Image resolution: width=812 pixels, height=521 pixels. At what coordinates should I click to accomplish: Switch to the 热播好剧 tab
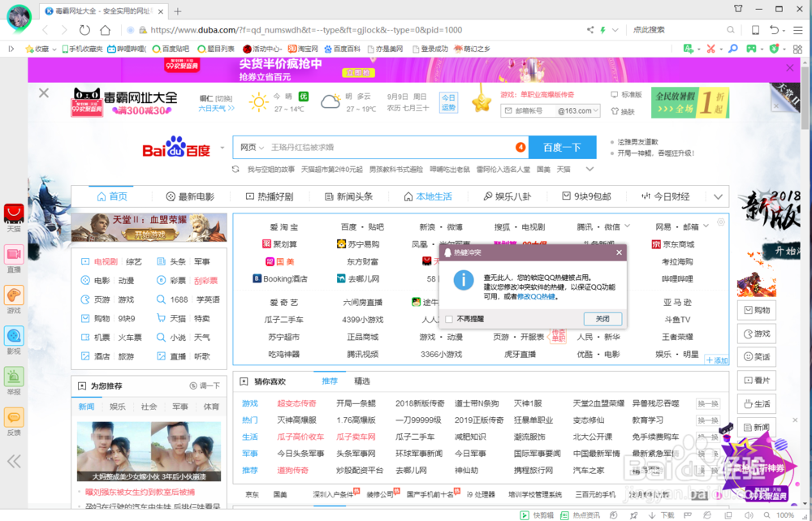pos(270,196)
